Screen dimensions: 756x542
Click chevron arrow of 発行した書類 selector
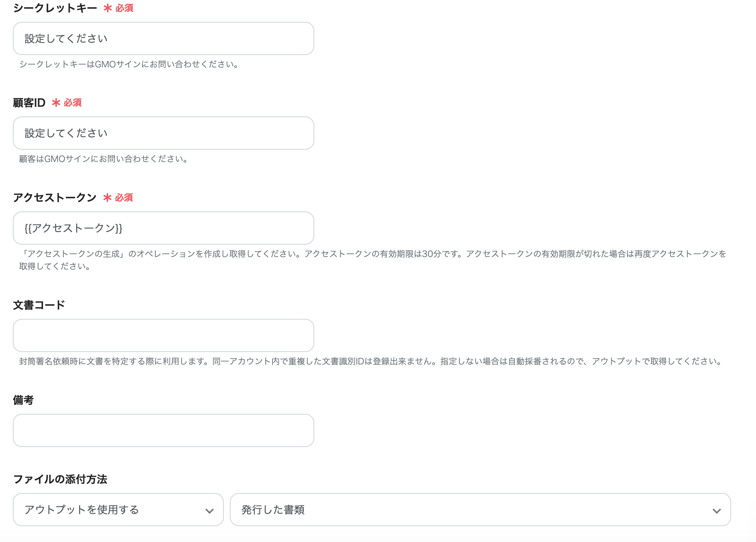coord(716,511)
